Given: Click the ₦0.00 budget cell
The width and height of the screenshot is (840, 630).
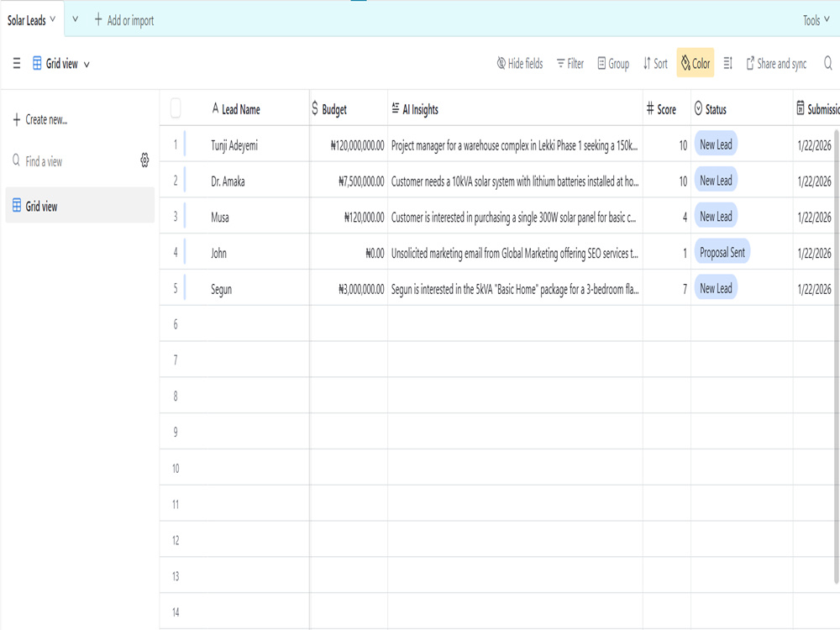Looking at the screenshot, I should [x=349, y=252].
